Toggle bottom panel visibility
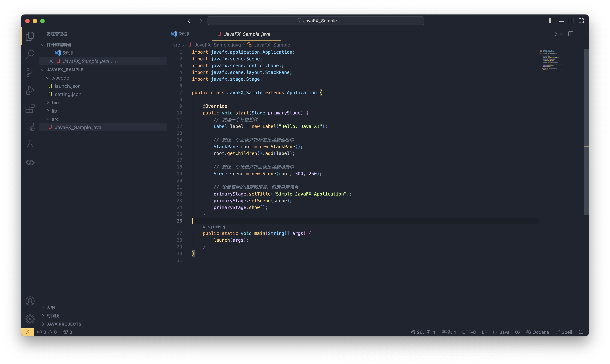 pyautogui.click(x=561, y=21)
